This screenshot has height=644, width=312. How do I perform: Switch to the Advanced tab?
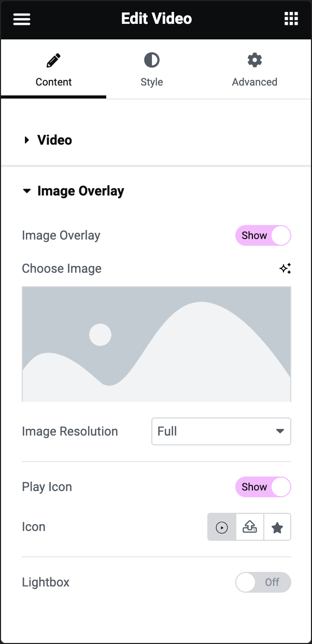pos(254,69)
